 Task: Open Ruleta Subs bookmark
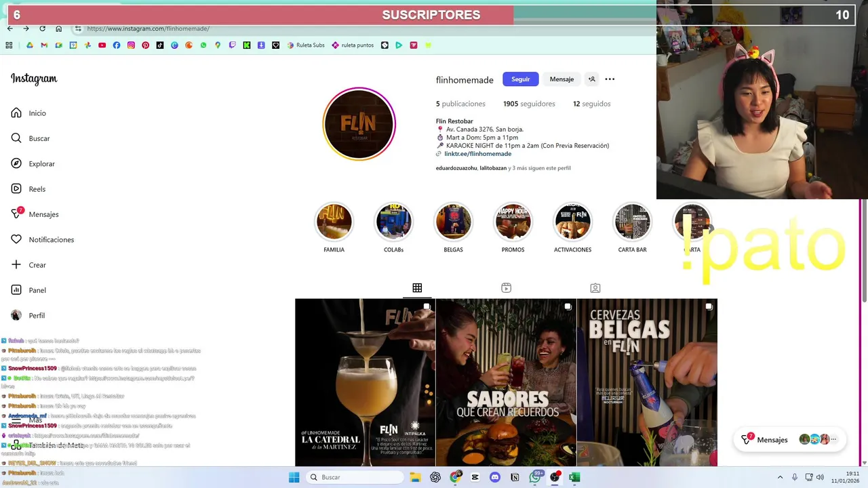point(306,45)
